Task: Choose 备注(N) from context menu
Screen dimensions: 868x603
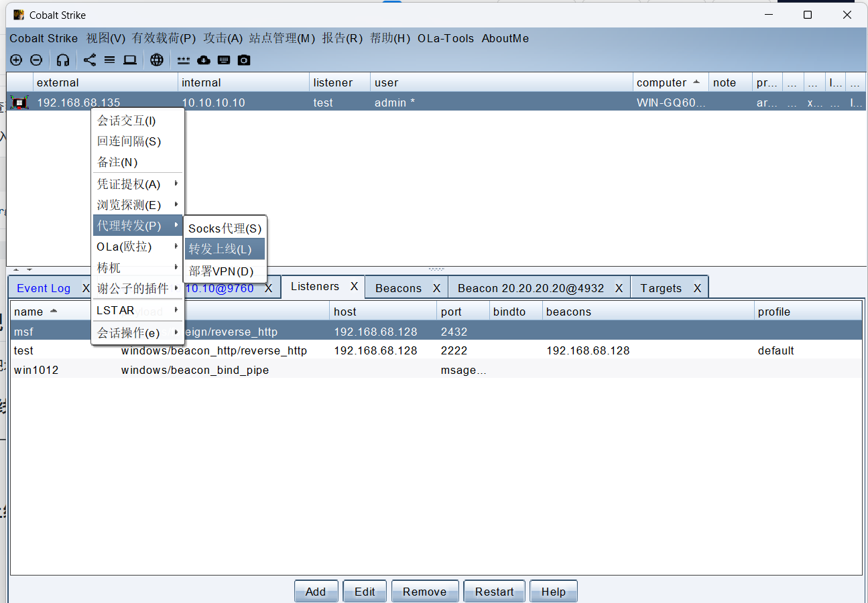Action: click(x=137, y=162)
